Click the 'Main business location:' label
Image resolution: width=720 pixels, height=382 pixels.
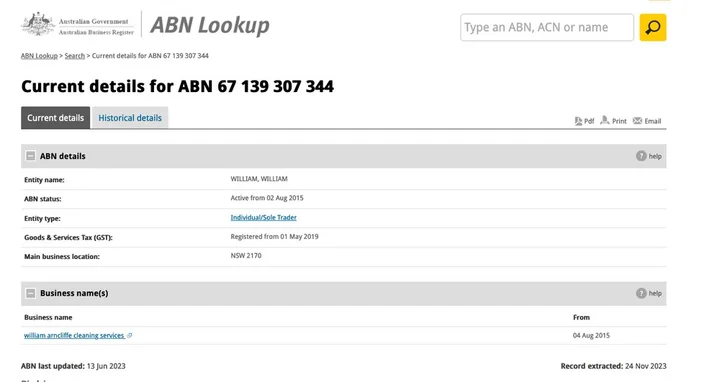click(x=62, y=257)
